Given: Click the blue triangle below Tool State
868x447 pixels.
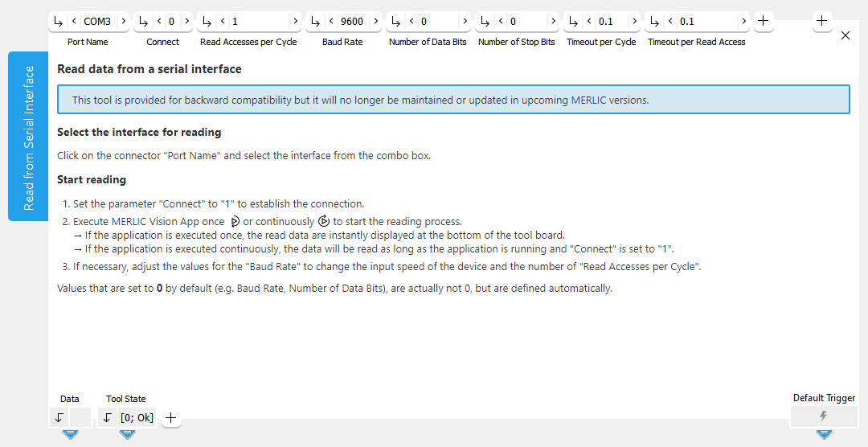Looking at the screenshot, I should point(127,435).
